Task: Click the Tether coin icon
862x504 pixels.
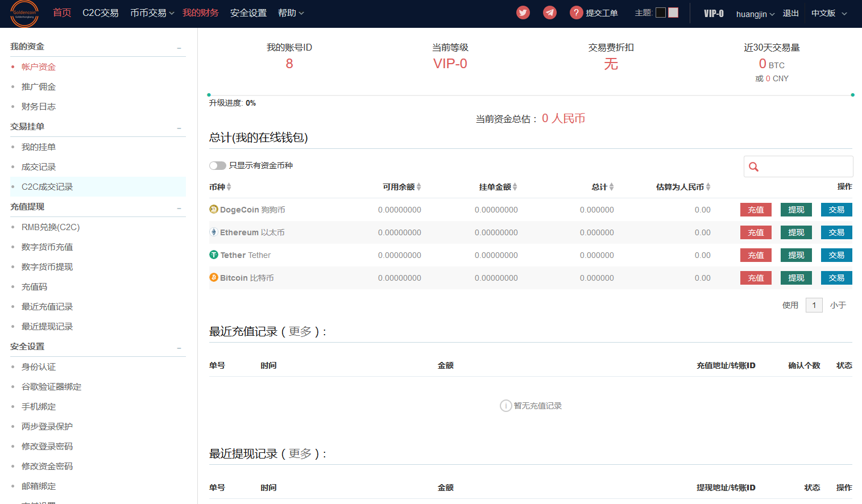Action: [x=214, y=255]
